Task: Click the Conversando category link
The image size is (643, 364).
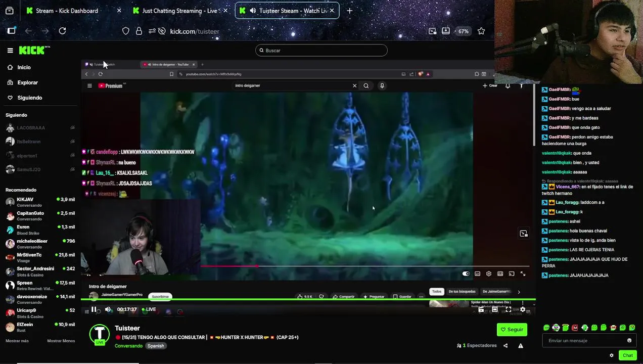Action: point(128,346)
